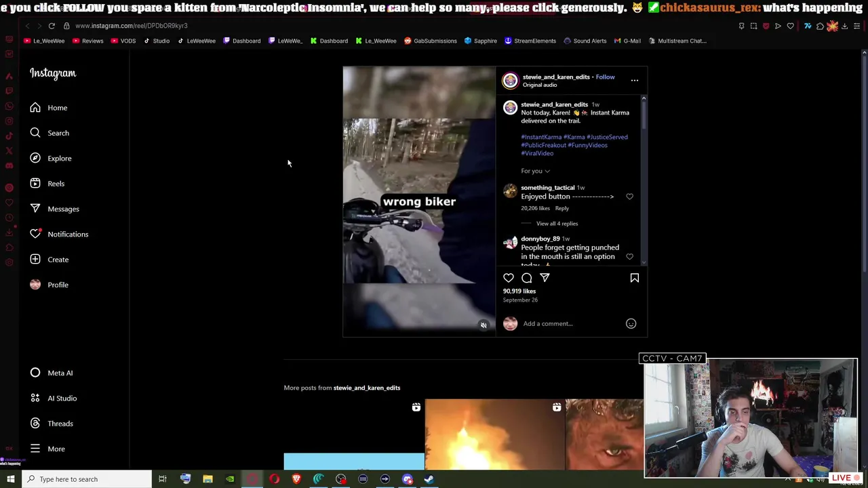
Task: Reply to something_tactical's comment
Action: 562,208
